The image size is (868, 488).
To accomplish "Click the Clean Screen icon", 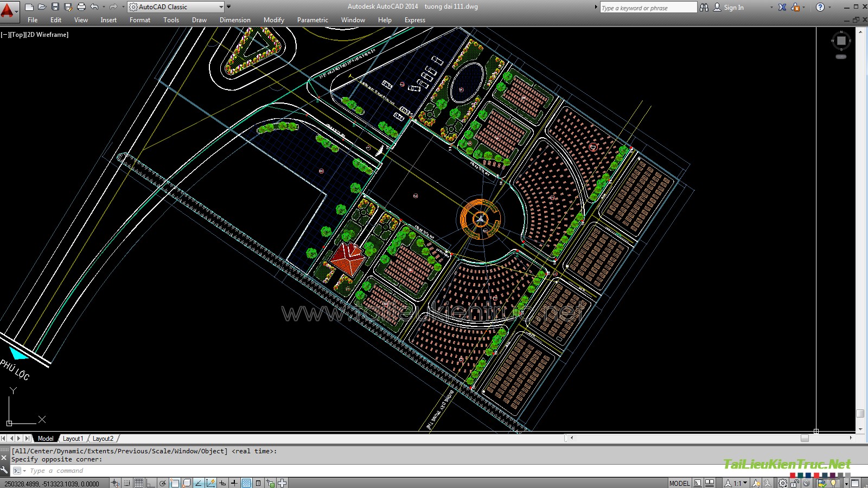I will (x=855, y=483).
